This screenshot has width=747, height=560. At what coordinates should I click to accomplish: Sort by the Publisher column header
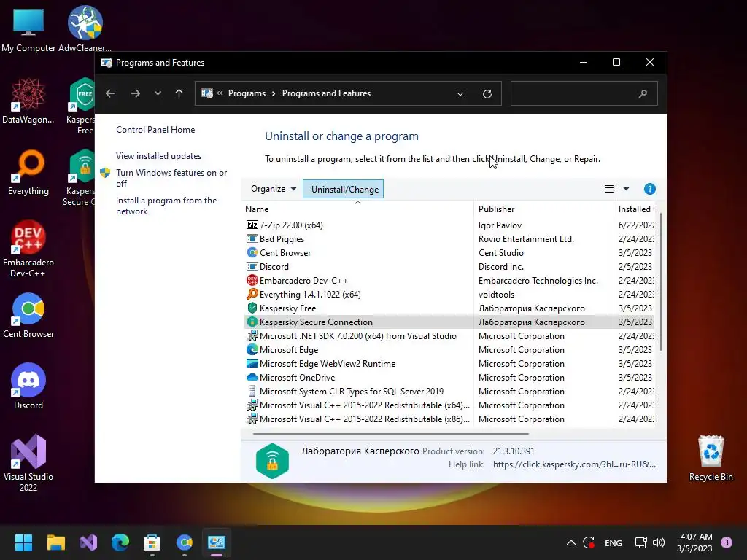[x=496, y=209]
